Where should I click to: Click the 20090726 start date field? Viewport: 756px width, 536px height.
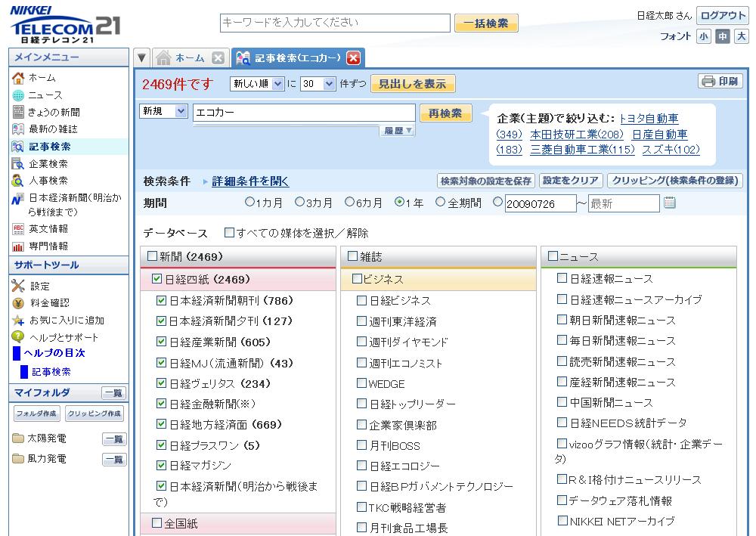click(541, 203)
